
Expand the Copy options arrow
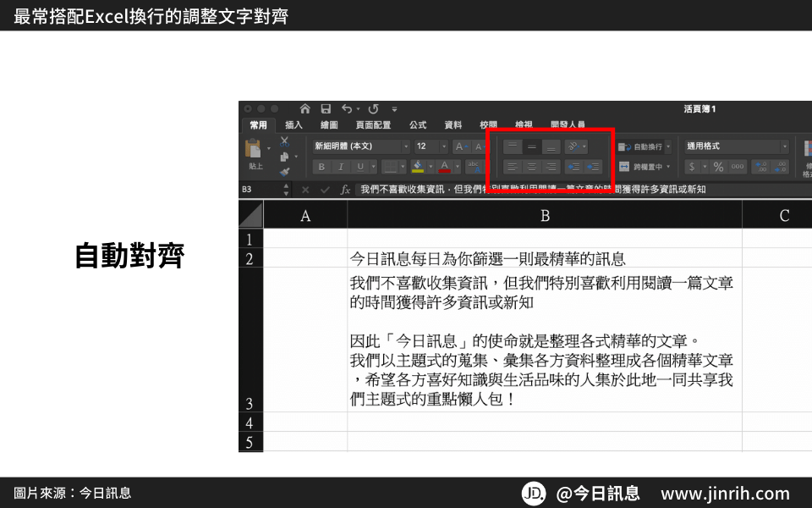[296, 157]
